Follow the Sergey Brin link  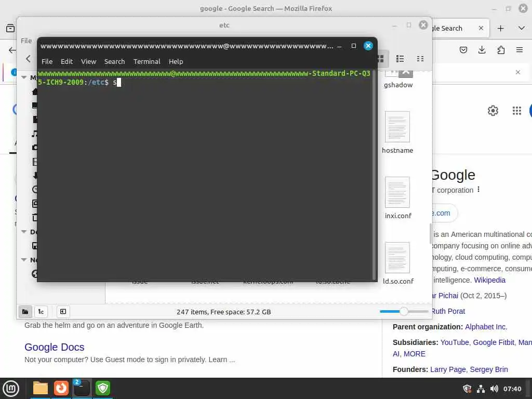point(488,369)
